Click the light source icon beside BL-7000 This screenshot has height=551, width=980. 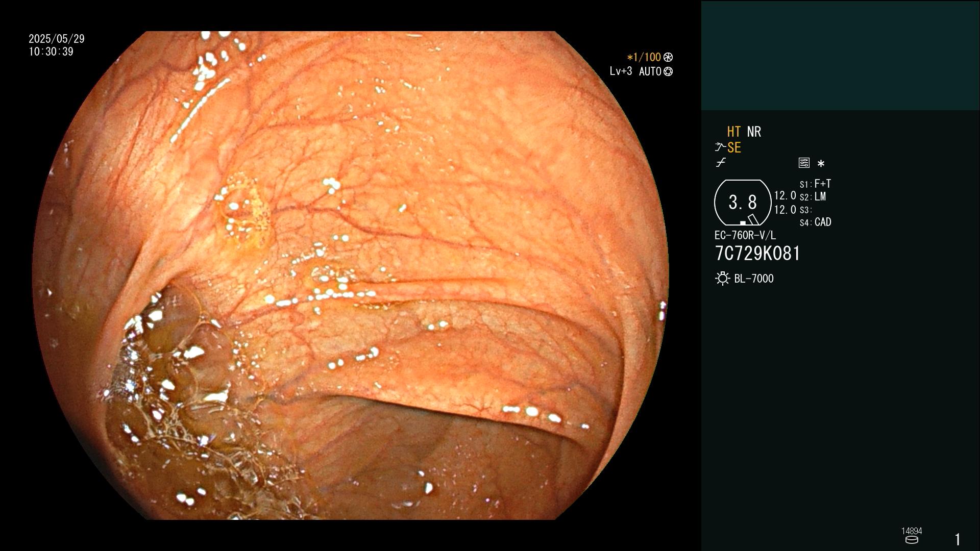pos(723,279)
